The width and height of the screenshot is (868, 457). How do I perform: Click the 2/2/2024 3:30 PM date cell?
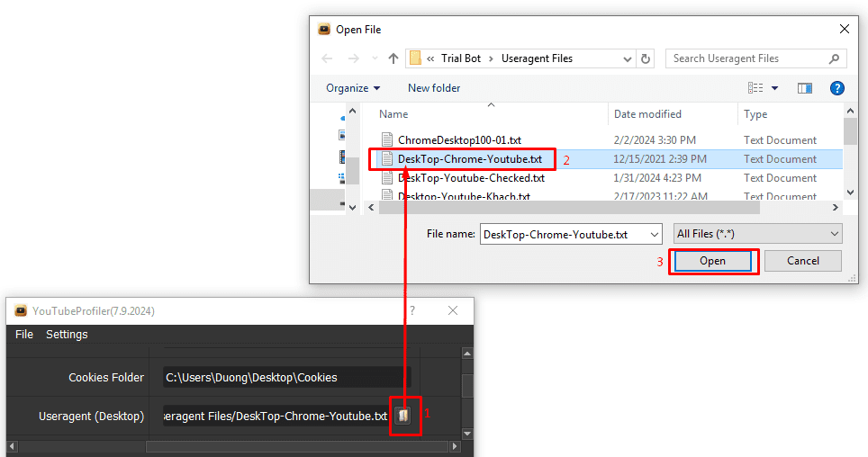(x=655, y=140)
